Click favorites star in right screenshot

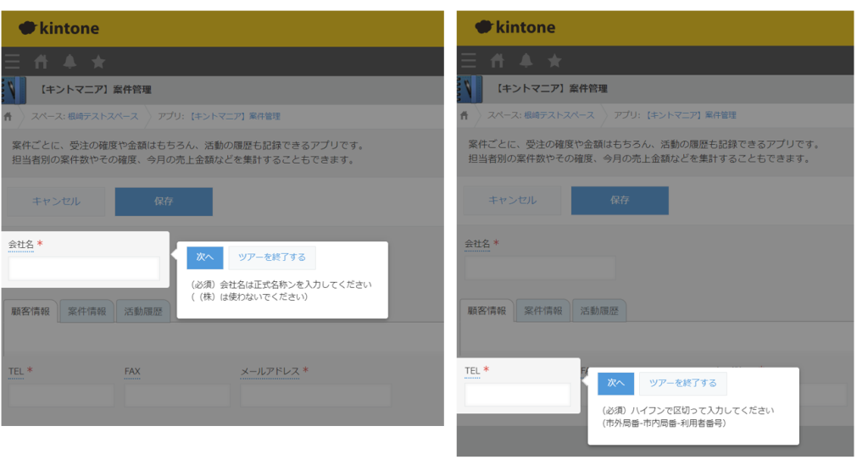(554, 60)
